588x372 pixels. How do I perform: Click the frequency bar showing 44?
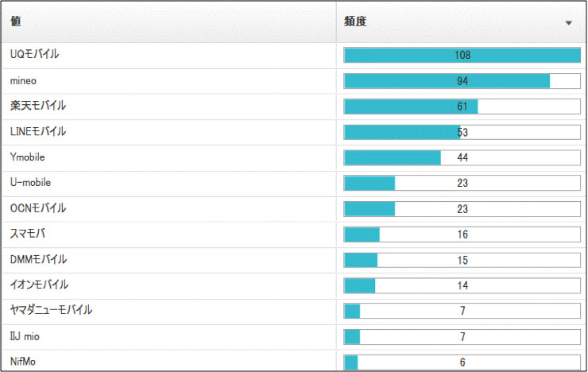[462, 158]
